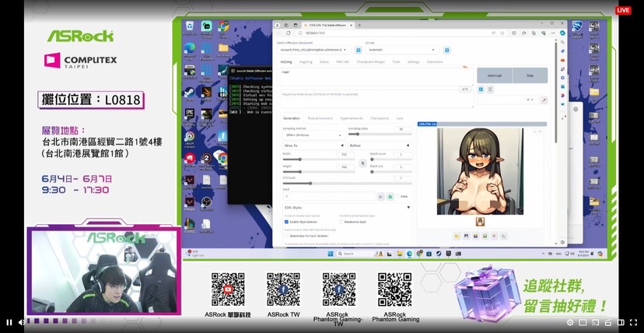
Task: Click the green recycle icon to reuse seed
Action: click(390, 197)
